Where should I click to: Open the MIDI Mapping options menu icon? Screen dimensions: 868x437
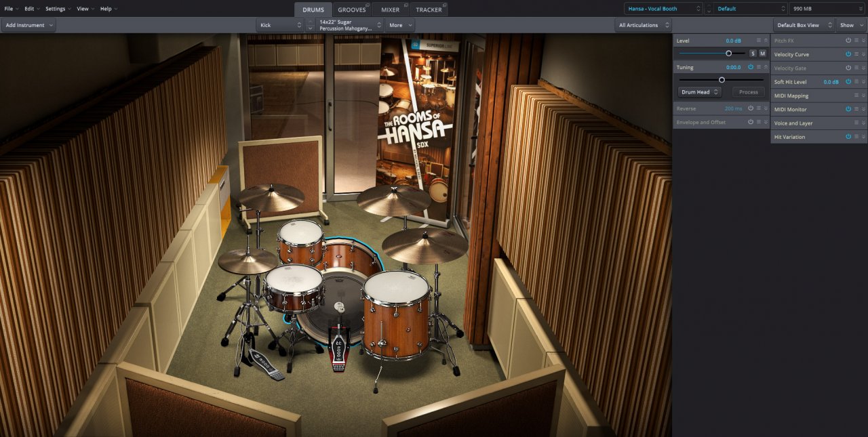click(856, 96)
